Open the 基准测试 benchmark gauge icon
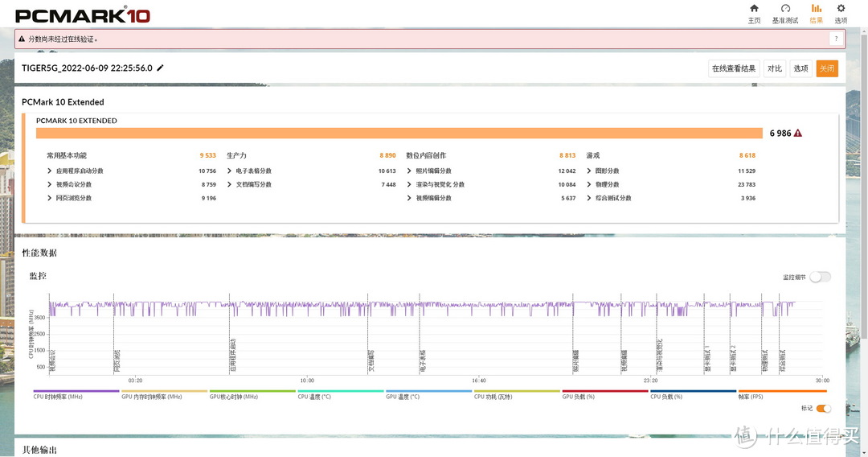The width and height of the screenshot is (868, 457). click(x=785, y=8)
